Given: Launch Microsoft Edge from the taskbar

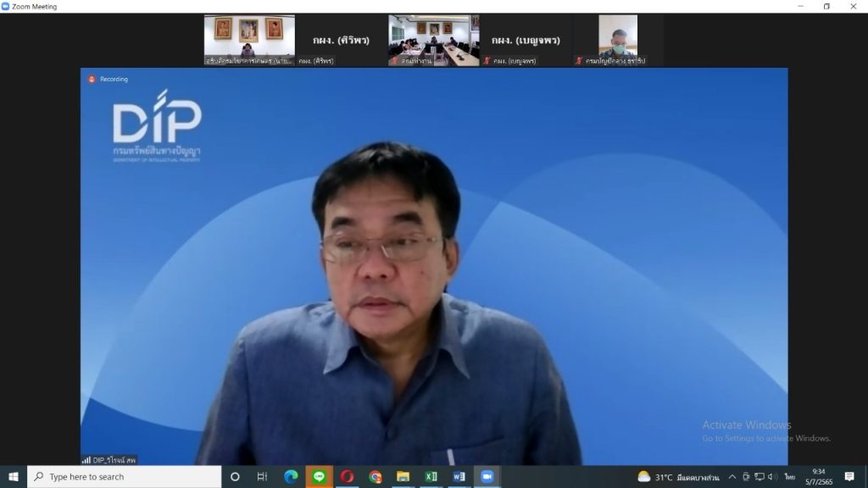Looking at the screenshot, I should coord(291,476).
